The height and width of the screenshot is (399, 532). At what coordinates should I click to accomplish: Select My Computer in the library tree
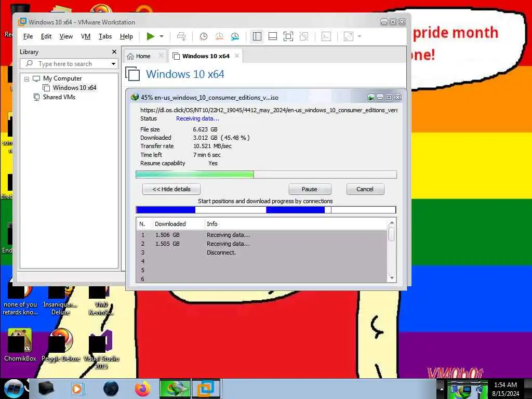pos(62,78)
